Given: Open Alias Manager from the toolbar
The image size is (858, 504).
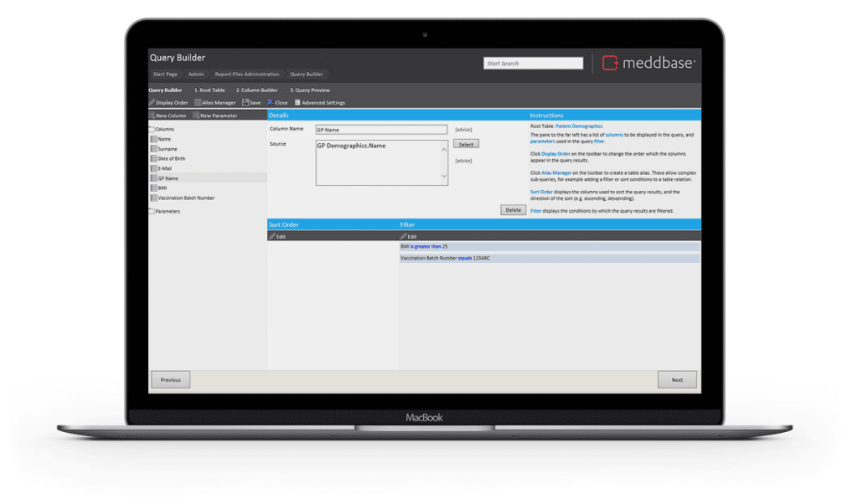Looking at the screenshot, I should [215, 103].
